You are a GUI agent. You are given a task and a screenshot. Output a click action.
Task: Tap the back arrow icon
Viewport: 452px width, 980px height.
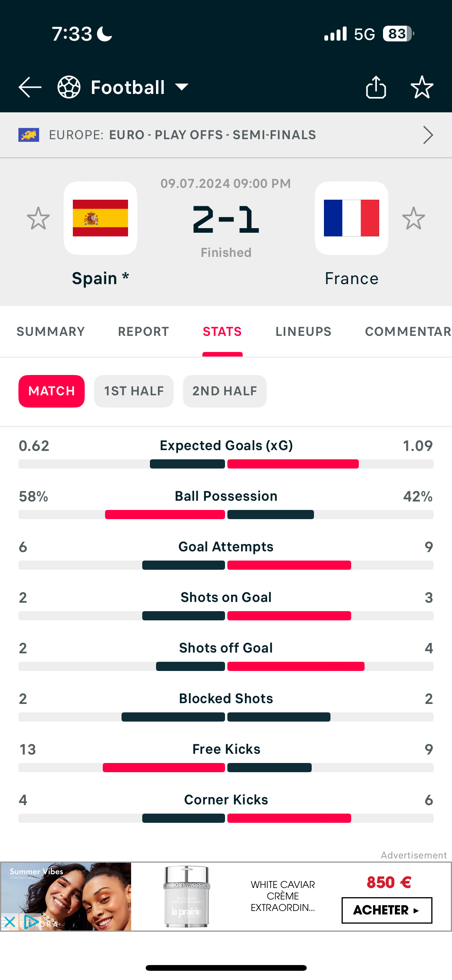(30, 87)
